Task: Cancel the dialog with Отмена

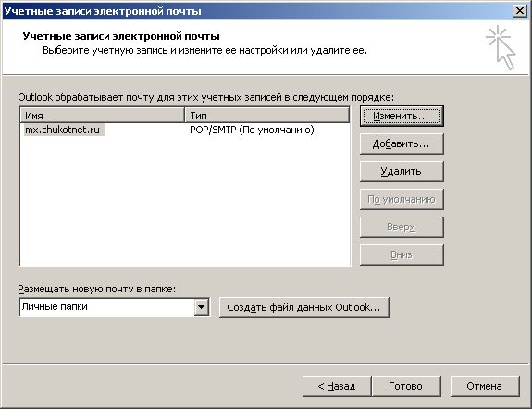Action: pyautogui.click(x=485, y=386)
